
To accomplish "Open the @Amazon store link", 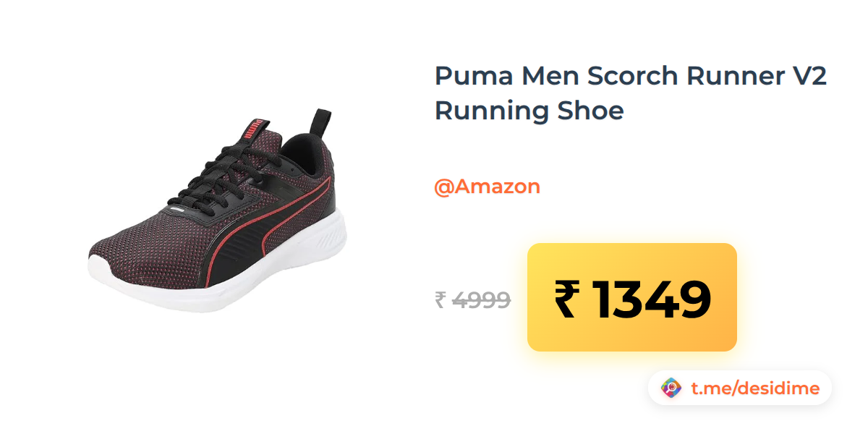I will [487, 187].
